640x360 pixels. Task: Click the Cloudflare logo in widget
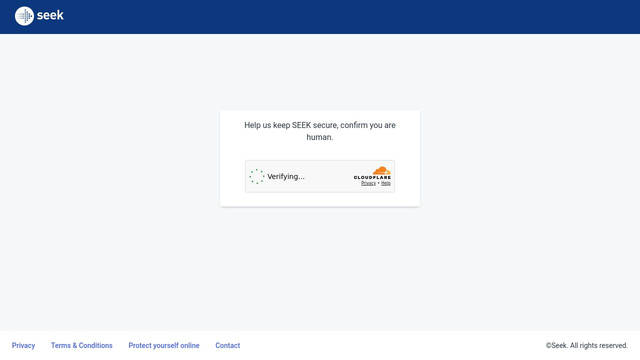[372, 173]
